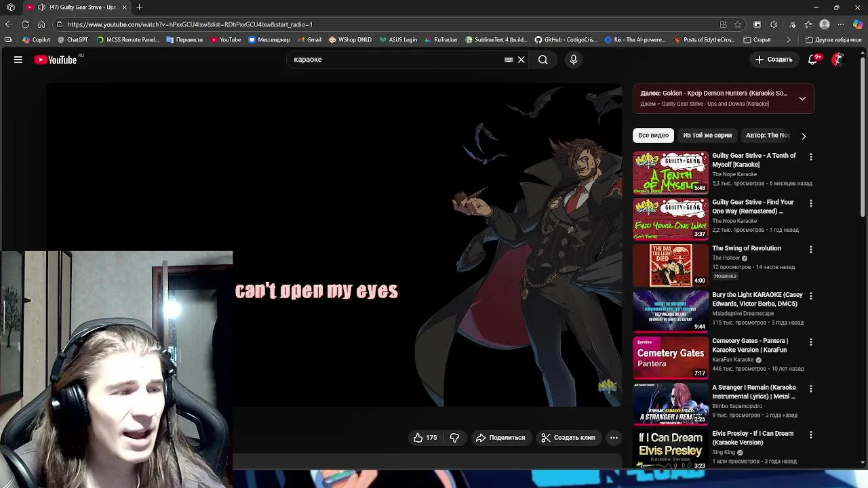Open options for A Tenth of Myself video
The height and width of the screenshot is (488, 868).
pos(810,157)
